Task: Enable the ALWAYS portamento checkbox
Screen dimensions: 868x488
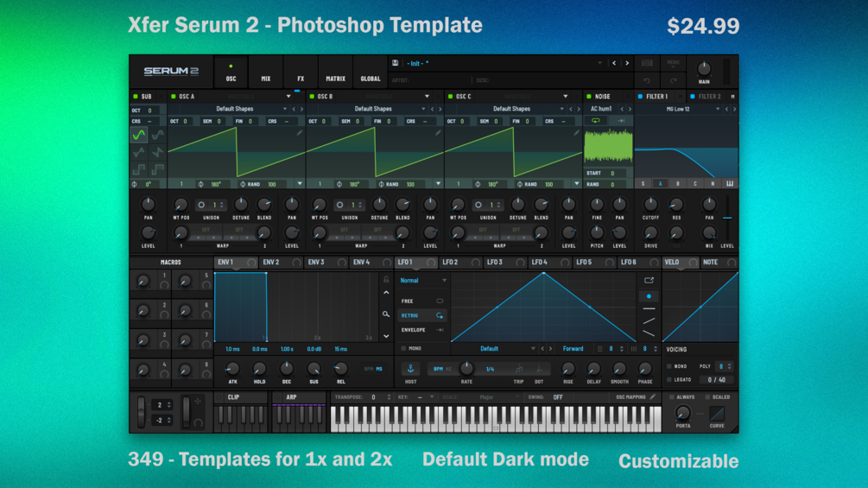Action: pos(671,396)
